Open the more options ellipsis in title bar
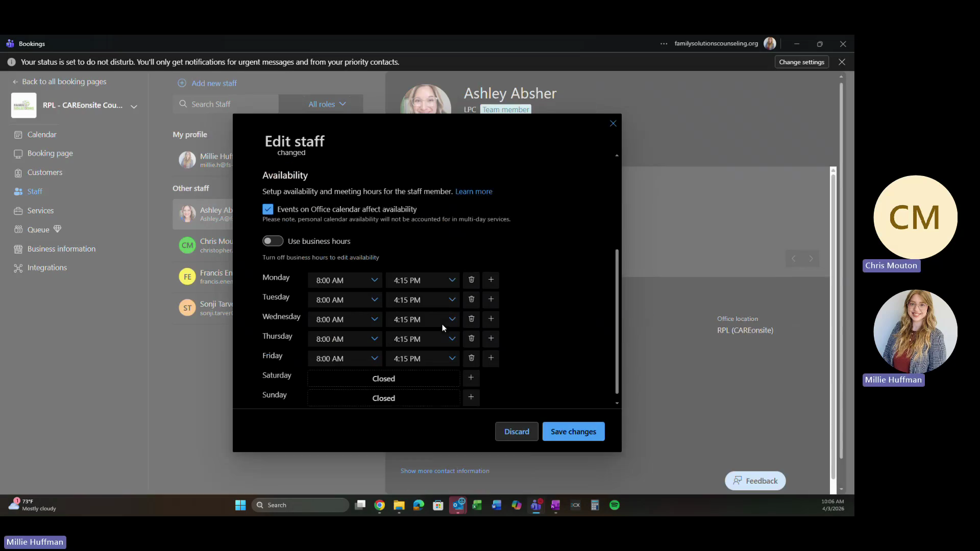Screen dimensions: 980x551 point(664,44)
